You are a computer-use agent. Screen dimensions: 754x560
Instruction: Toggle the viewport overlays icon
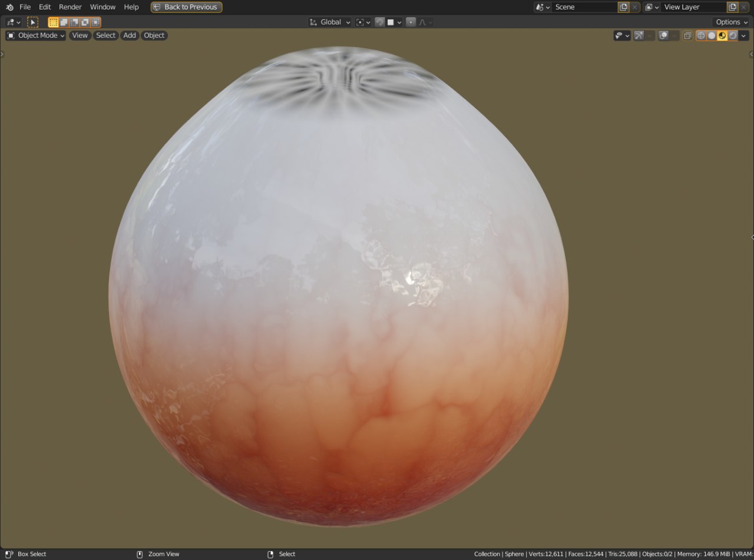[x=663, y=35]
